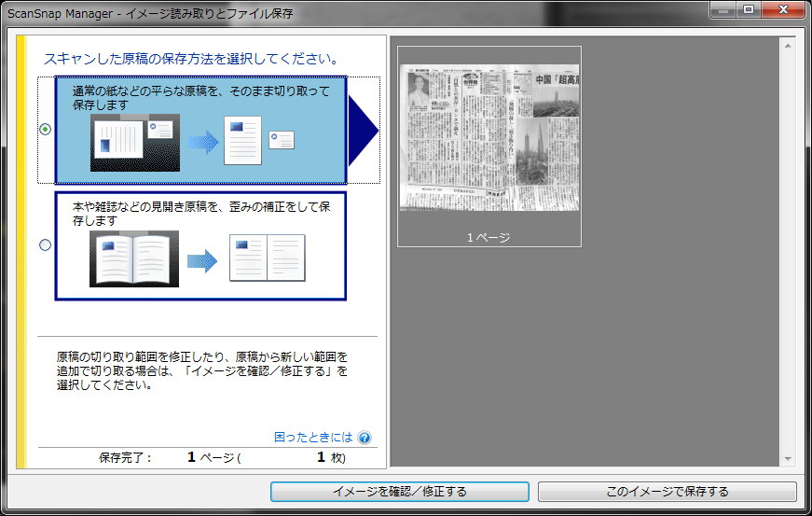Click the blue question mark help icon

(x=365, y=438)
